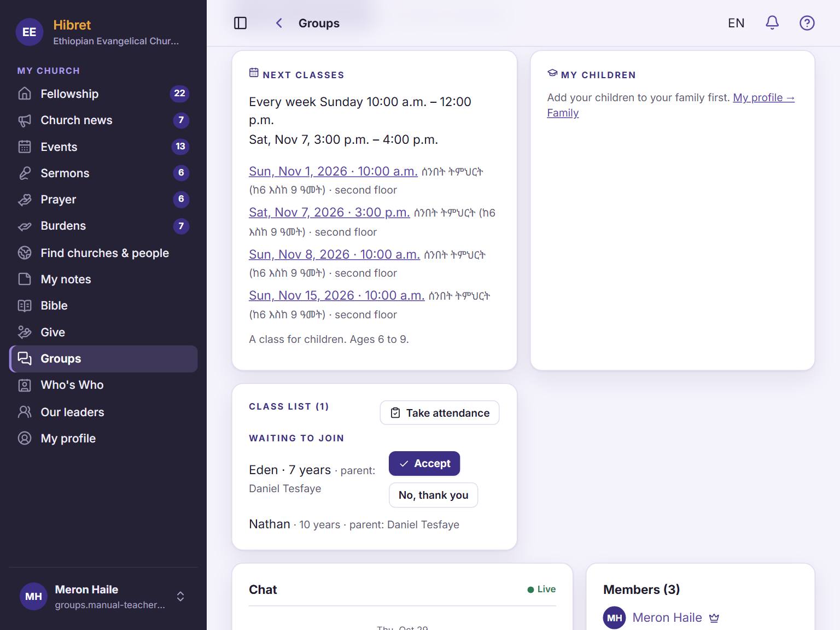Open the Sun, Nov 1, 2026 class
The height and width of the screenshot is (630, 840).
[x=333, y=171]
